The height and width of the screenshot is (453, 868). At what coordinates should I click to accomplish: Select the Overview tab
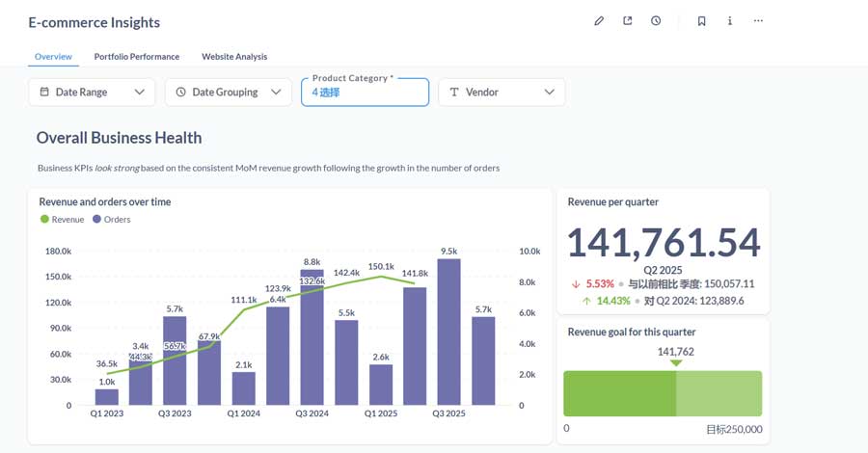(x=53, y=57)
